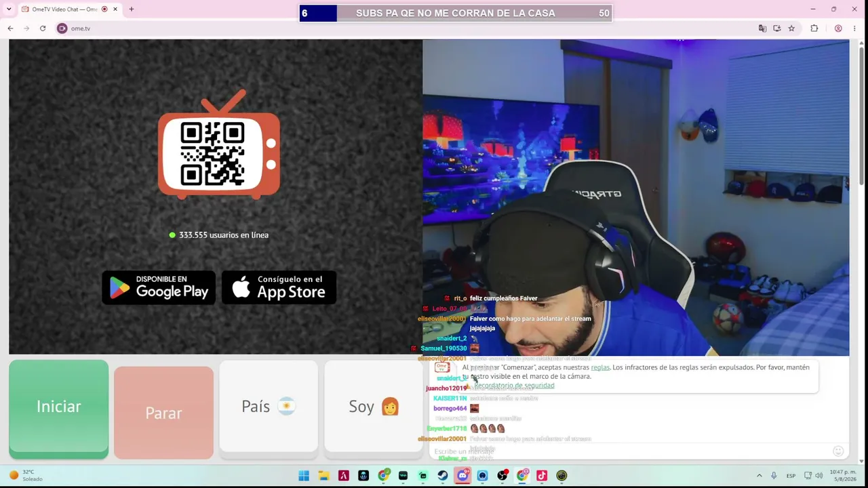Open the browser three-dot menu
868x488 pixels.
pos(856,28)
